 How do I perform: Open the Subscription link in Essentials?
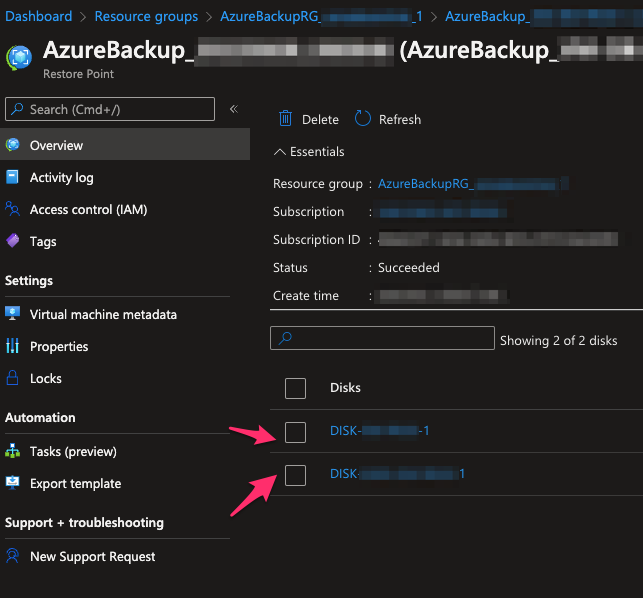pos(442,212)
